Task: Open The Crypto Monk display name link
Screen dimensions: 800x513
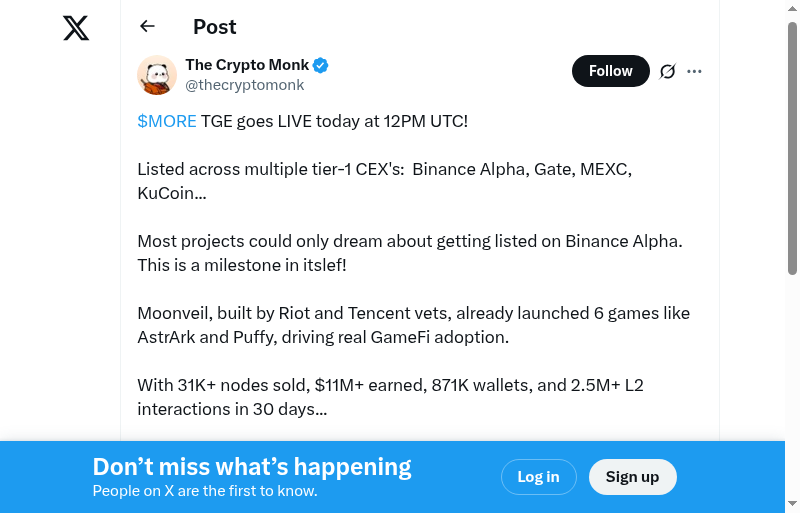Action: 247,65
